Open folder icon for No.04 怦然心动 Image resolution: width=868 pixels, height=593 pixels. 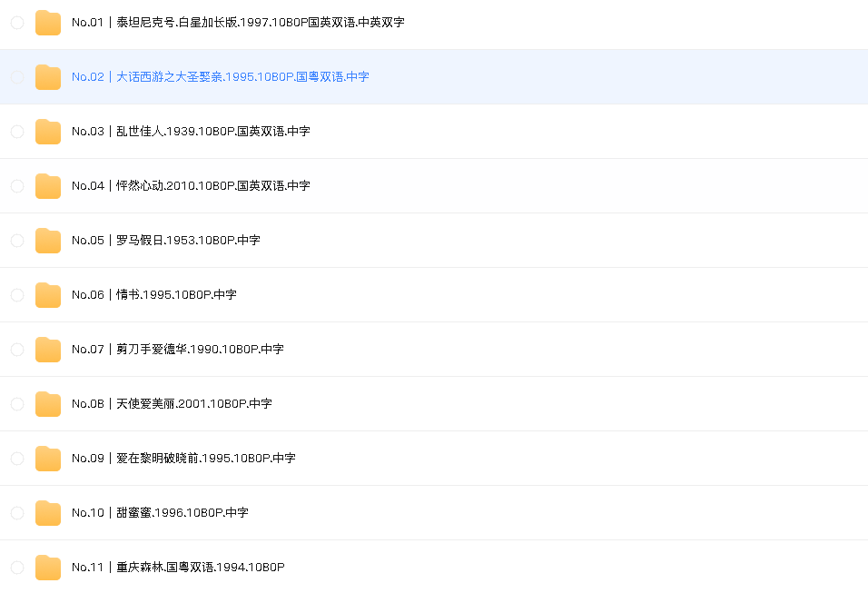click(48, 186)
